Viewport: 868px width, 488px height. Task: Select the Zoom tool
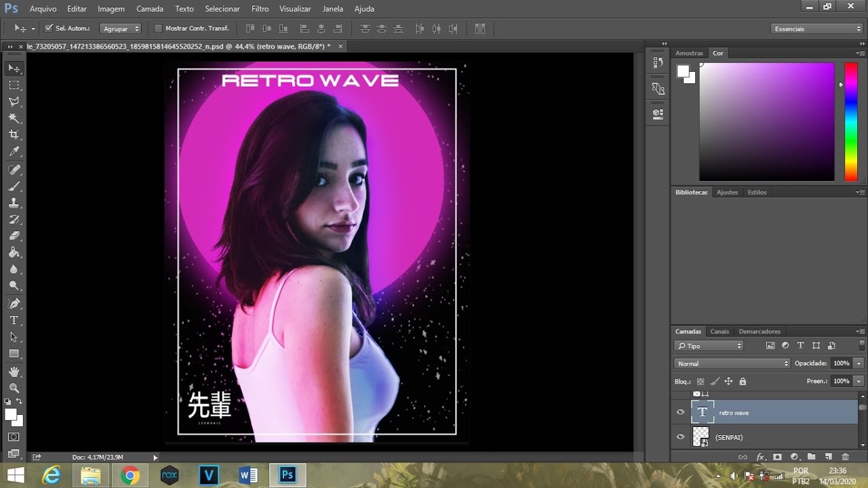click(14, 388)
